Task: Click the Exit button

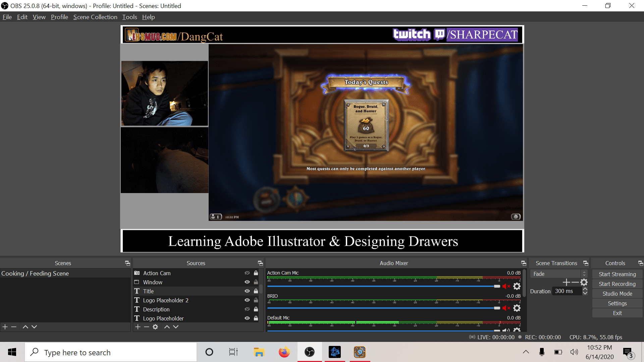Action: [x=617, y=313]
